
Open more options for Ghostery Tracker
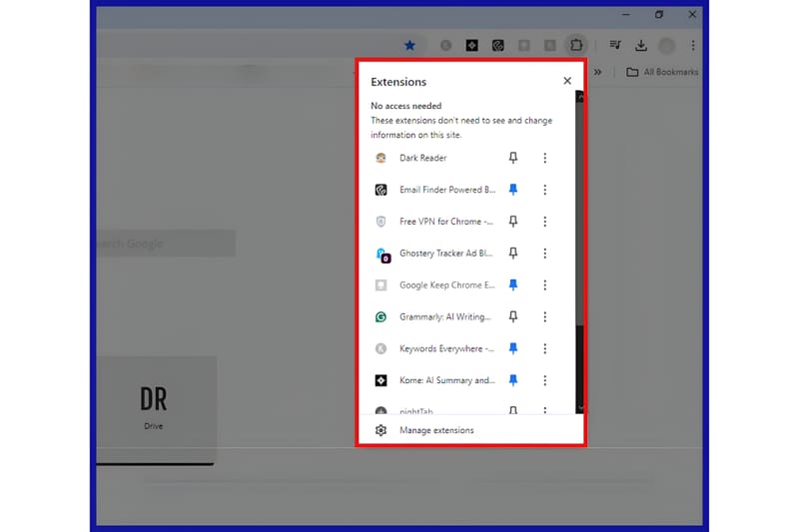pos(544,253)
